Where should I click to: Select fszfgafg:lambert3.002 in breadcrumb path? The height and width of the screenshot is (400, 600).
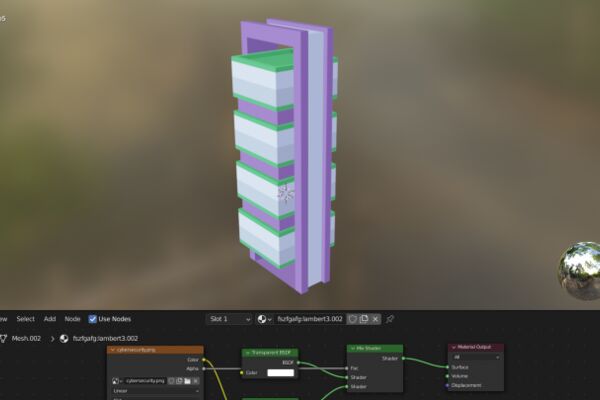coord(105,338)
